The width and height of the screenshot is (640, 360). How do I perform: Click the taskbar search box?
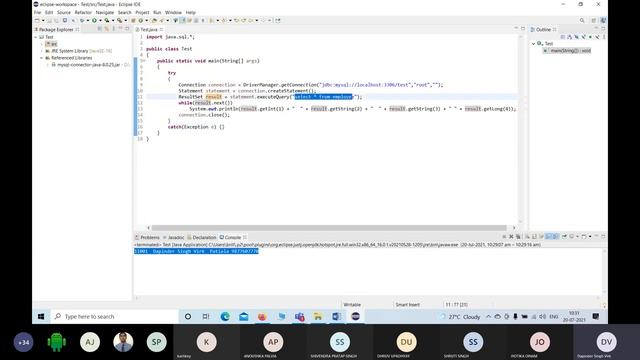pos(114,316)
